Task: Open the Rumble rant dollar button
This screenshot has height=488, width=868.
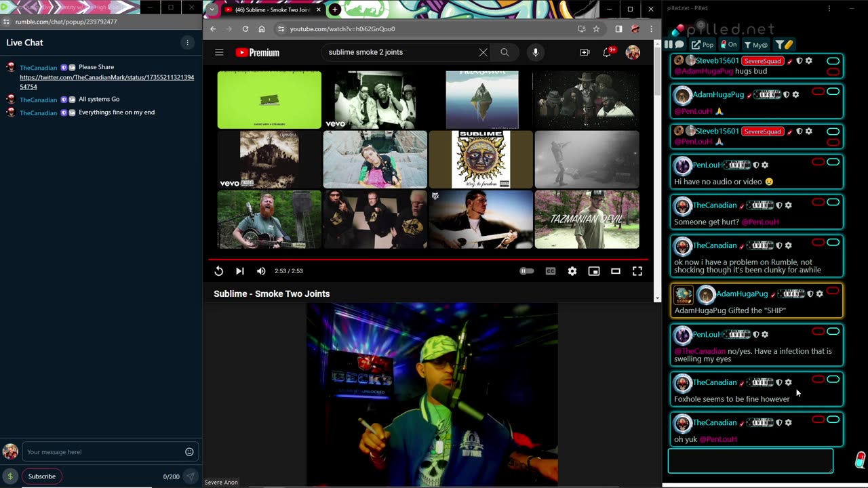Action: (10, 476)
